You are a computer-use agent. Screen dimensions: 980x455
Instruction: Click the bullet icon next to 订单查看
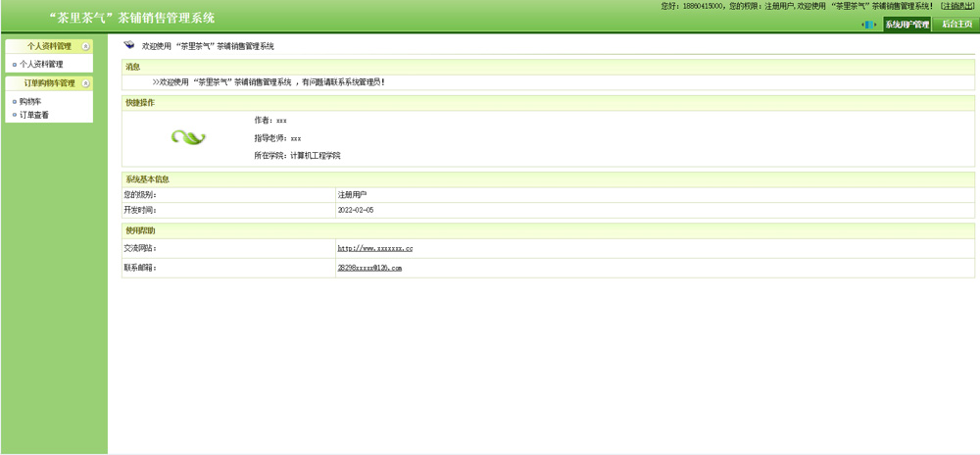14,116
